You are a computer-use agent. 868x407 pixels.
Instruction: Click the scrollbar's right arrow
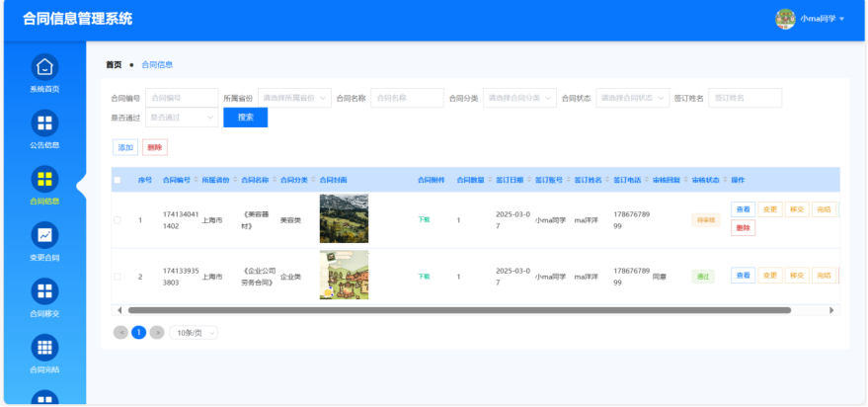coord(831,310)
